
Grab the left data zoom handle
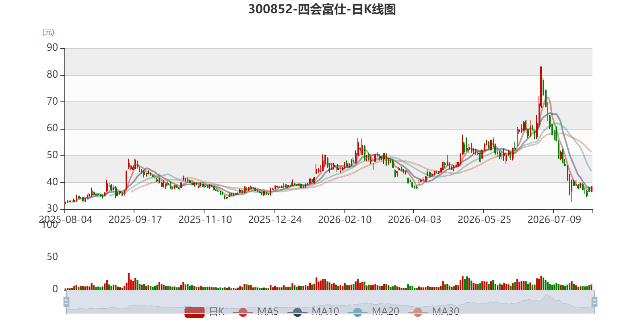[x=66, y=302]
